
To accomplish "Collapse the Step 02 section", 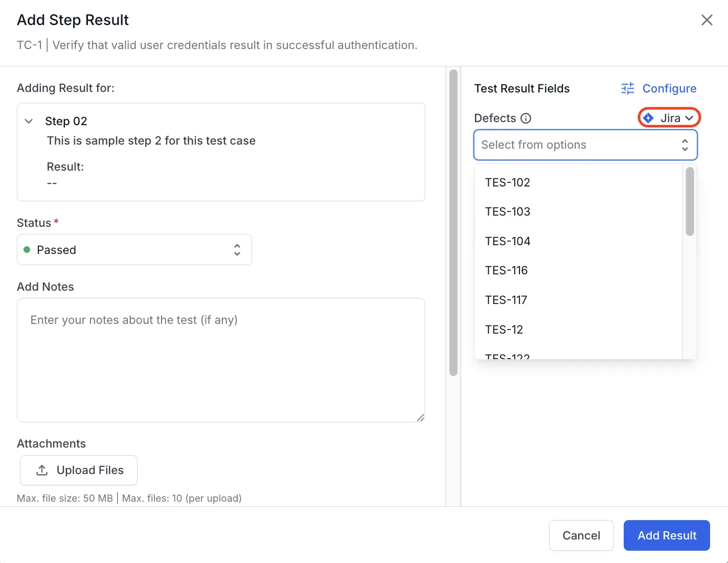I will [29, 121].
